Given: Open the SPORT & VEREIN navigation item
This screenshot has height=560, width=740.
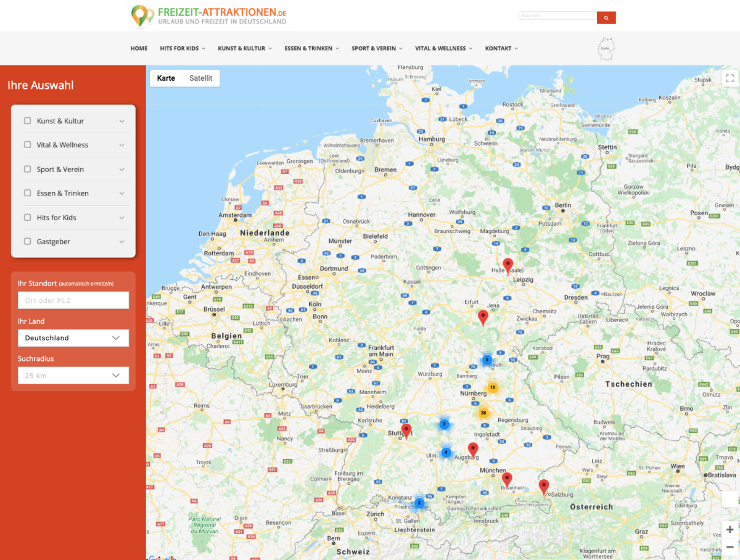Looking at the screenshot, I should coord(377,49).
